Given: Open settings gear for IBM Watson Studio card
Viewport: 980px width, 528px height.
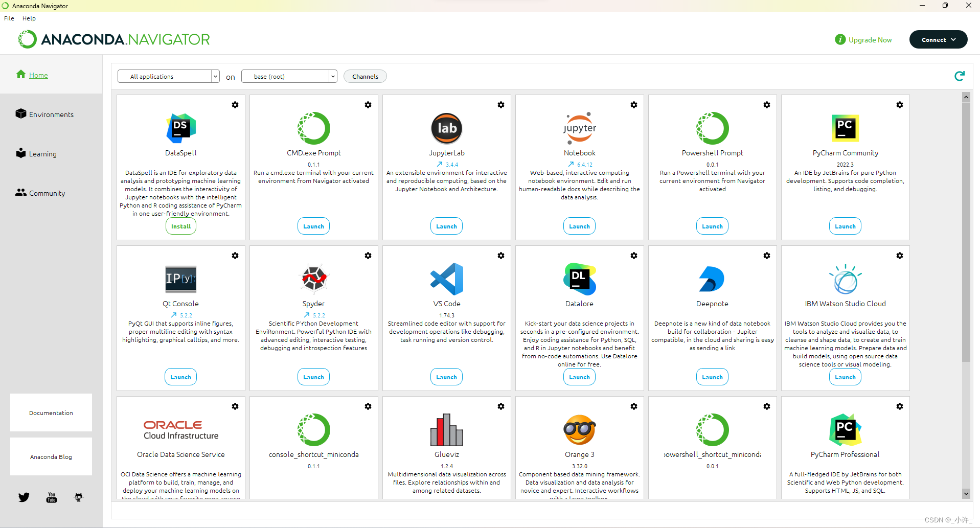Looking at the screenshot, I should pyautogui.click(x=900, y=256).
